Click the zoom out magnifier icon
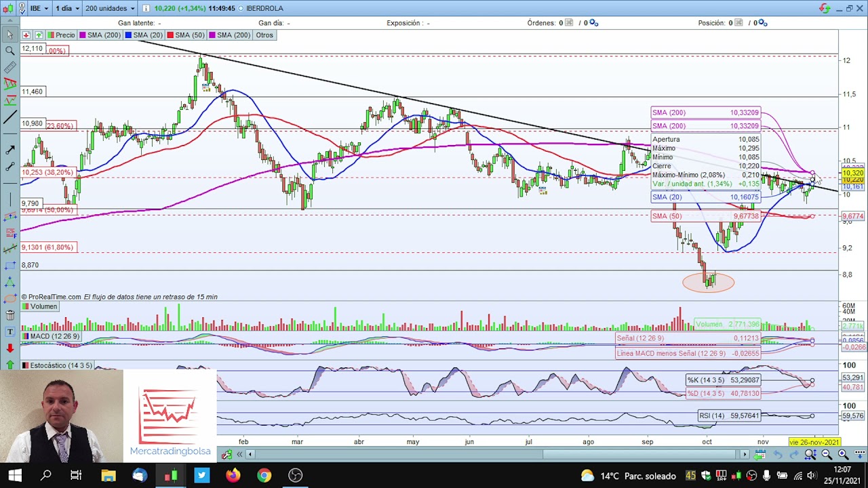The image size is (868, 488). [x=827, y=455]
